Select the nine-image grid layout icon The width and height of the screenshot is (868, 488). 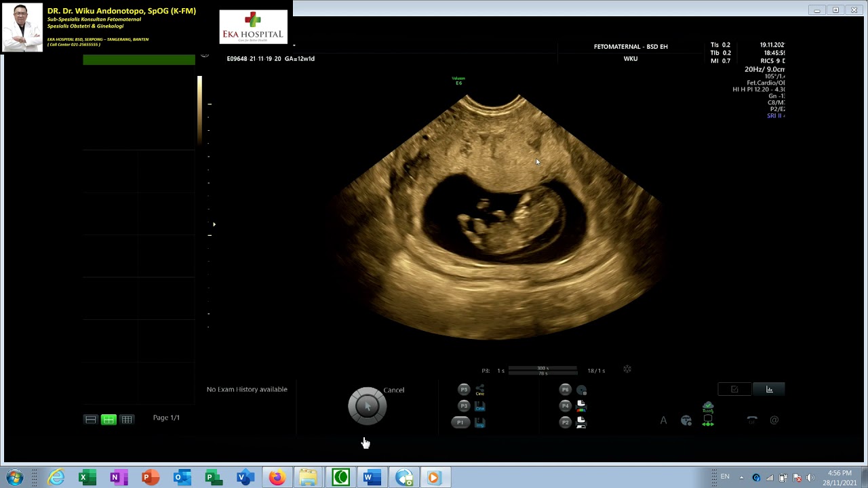pos(127,420)
